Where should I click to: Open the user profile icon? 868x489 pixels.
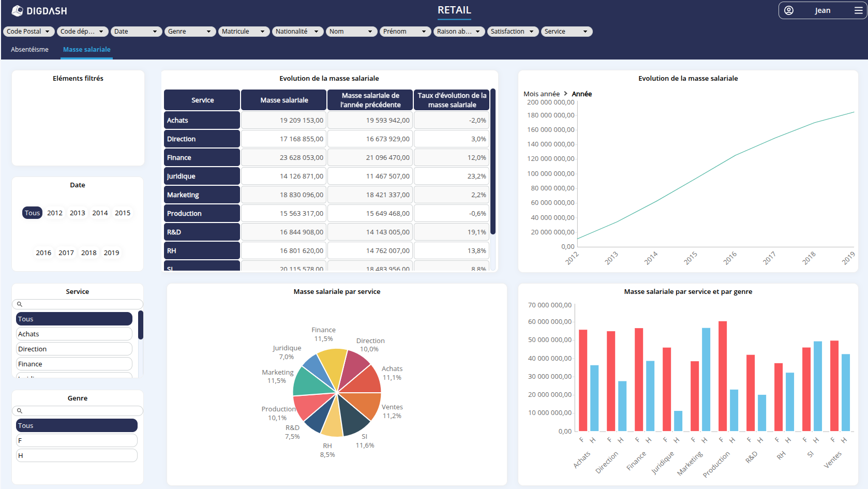(788, 10)
